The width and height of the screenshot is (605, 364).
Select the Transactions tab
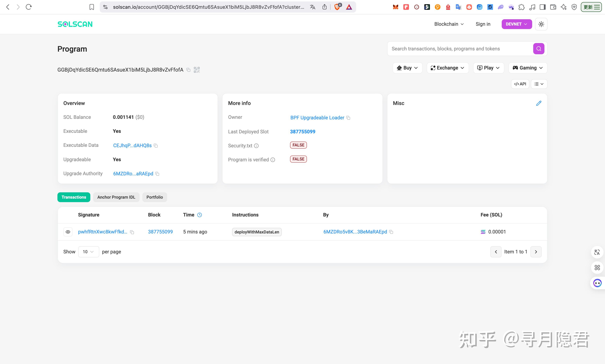click(74, 197)
